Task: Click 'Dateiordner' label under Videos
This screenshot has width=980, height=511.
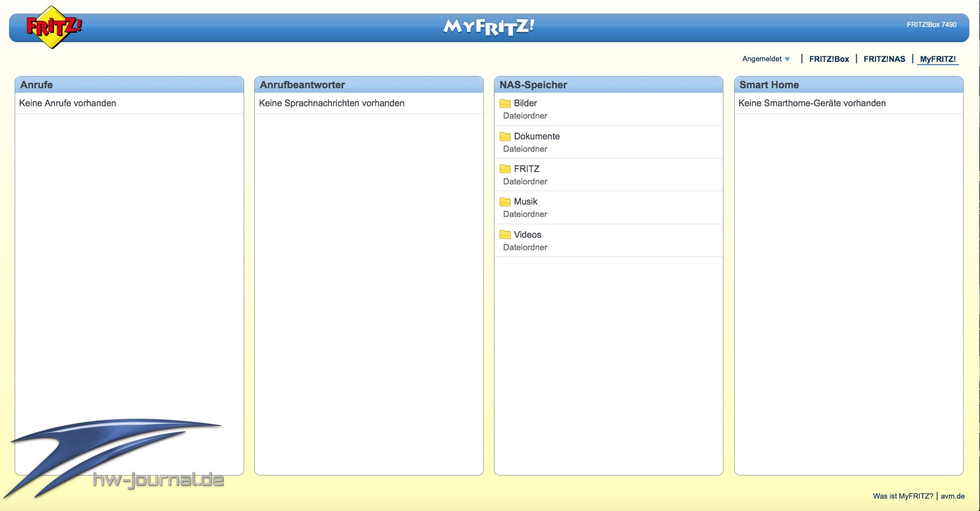Action: click(525, 247)
